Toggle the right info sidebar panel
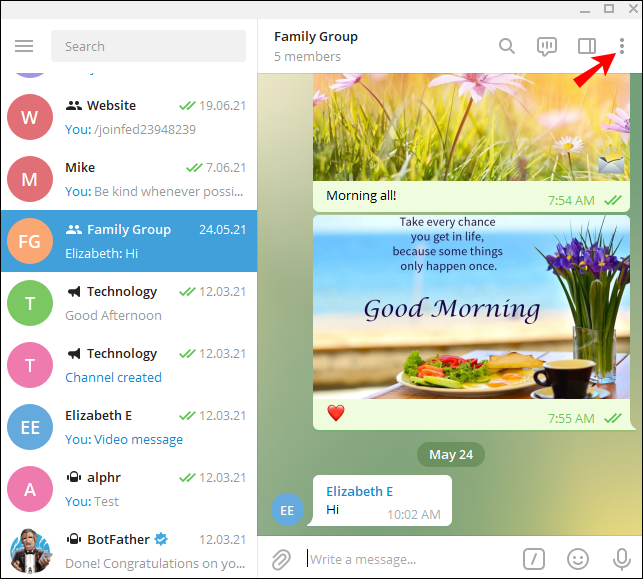 587,46
